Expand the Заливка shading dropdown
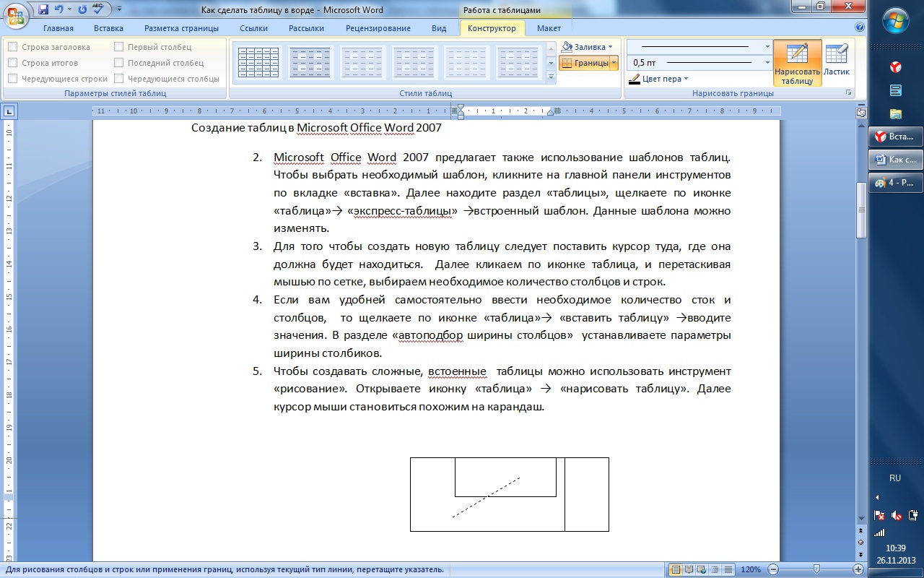924x578 pixels. [x=611, y=47]
